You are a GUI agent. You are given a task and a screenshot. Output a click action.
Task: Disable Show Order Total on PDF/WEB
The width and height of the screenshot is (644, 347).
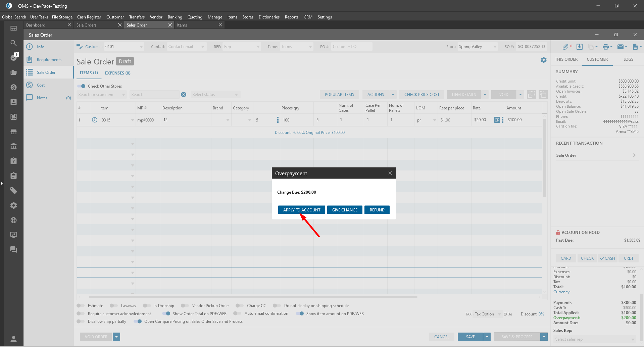click(x=166, y=314)
